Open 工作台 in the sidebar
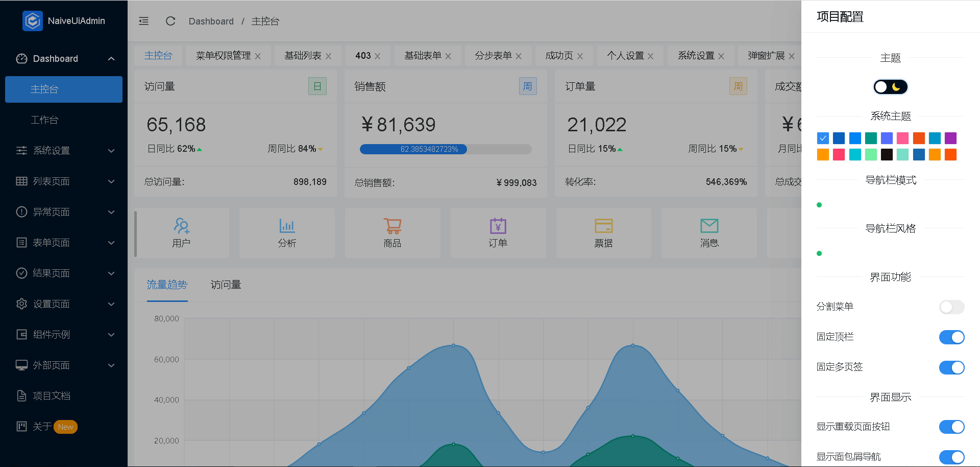The width and height of the screenshot is (980, 467). (x=45, y=120)
